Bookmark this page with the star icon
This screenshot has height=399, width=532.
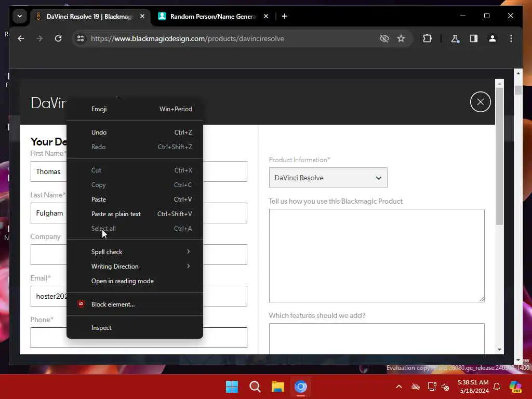[401, 38]
